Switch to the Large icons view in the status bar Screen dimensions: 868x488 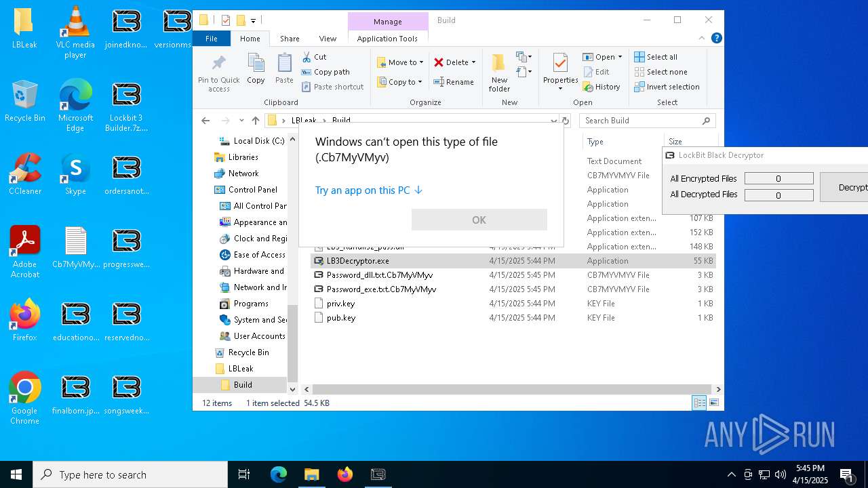(713, 403)
